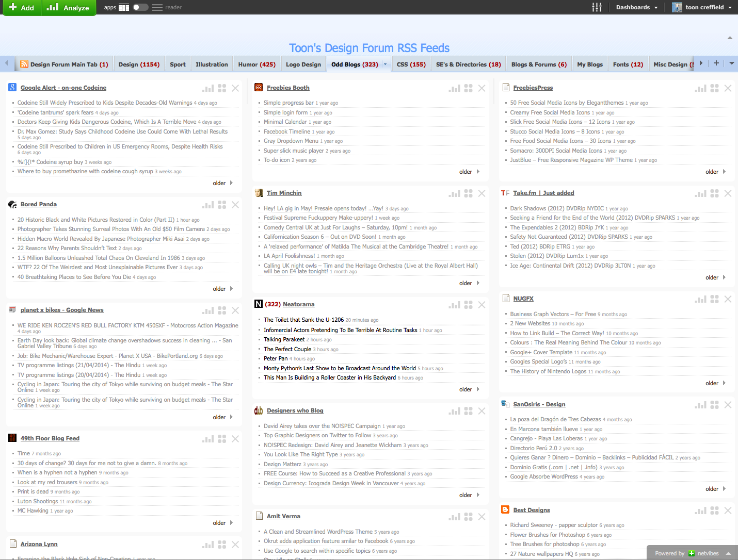Close the planet x bikes widget

pos(235,310)
